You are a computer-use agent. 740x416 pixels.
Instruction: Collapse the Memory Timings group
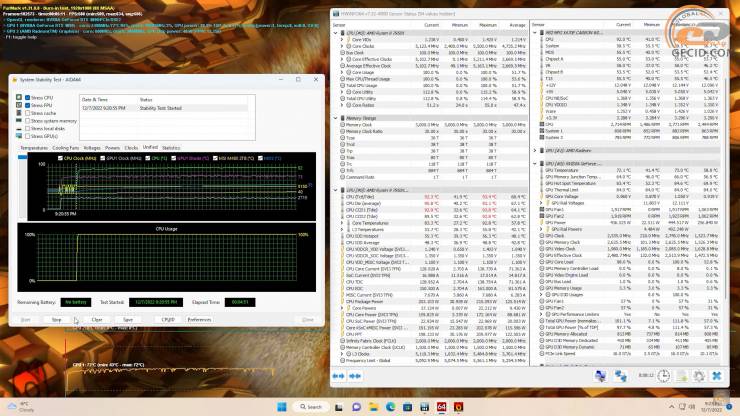pos(336,118)
